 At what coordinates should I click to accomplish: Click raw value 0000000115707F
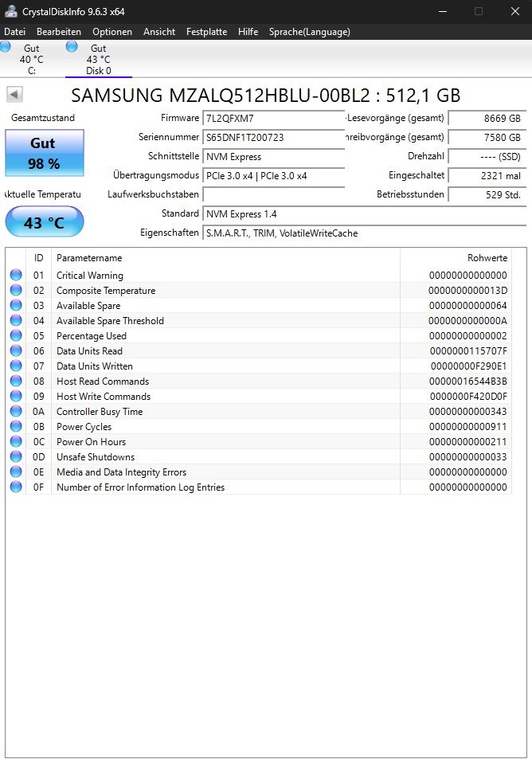click(x=468, y=351)
